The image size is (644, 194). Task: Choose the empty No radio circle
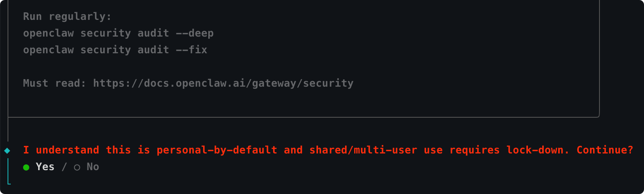pyautogui.click(x=77, y=167)
